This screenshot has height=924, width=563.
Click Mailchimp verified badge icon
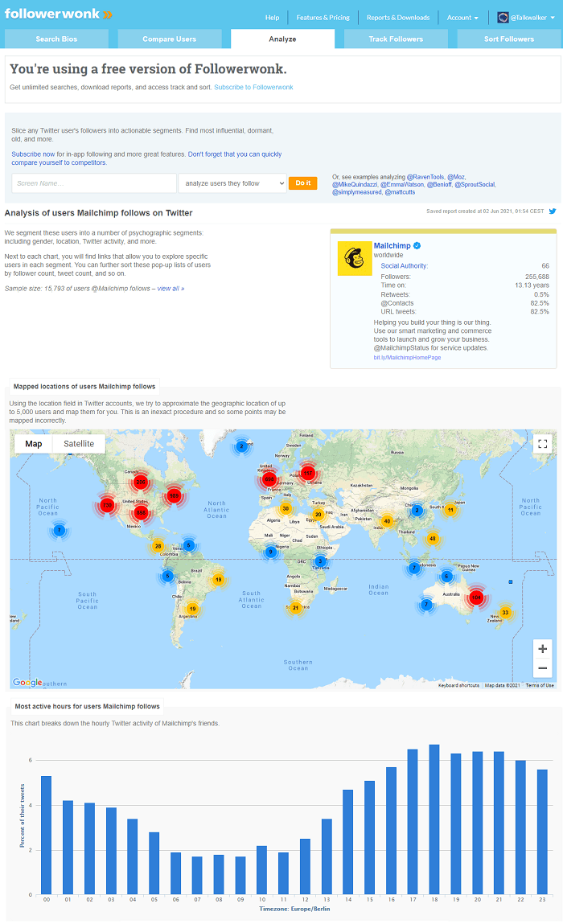coord(417,246)
